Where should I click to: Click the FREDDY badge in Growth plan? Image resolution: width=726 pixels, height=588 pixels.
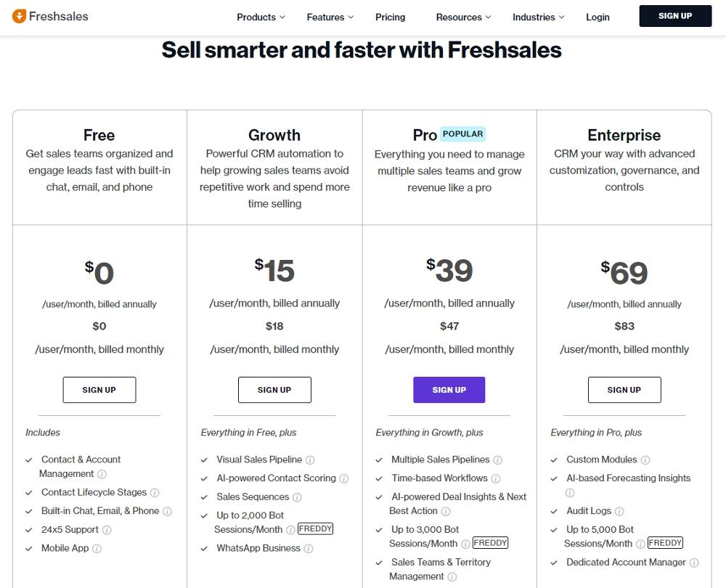click(315, 528)
